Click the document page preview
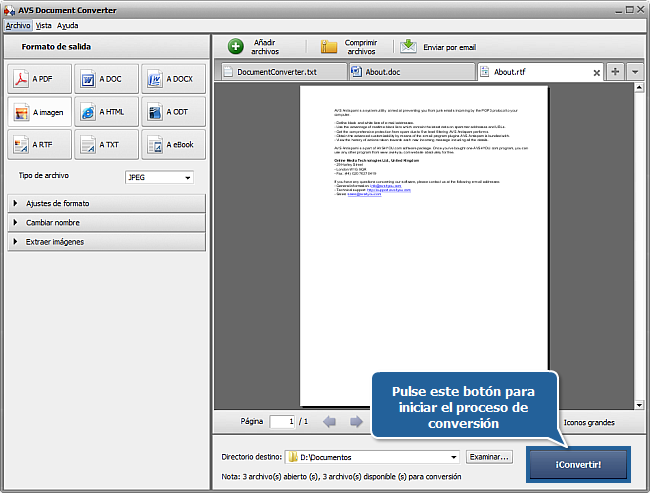The height and width of the screenshot is (493, 650). 424,246
